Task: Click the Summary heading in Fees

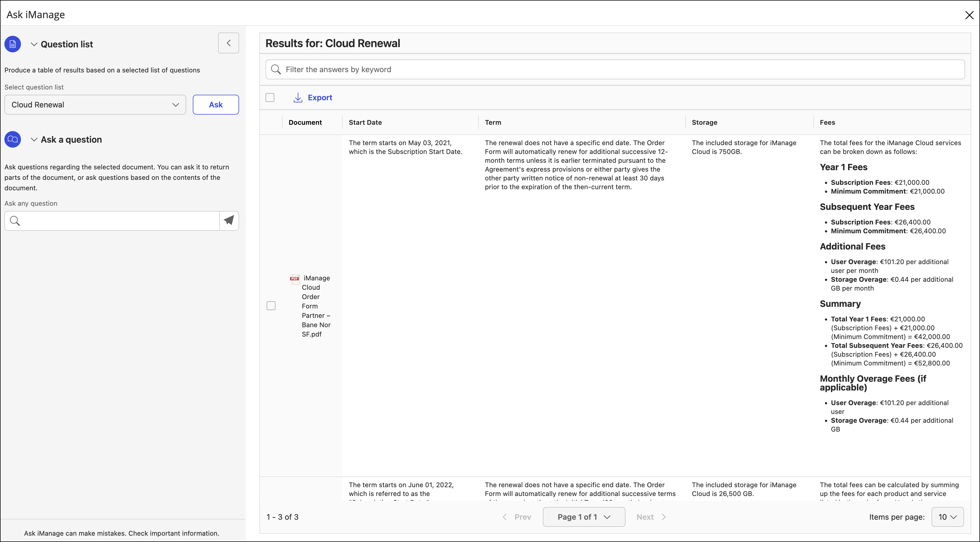Action: (840, 304)
